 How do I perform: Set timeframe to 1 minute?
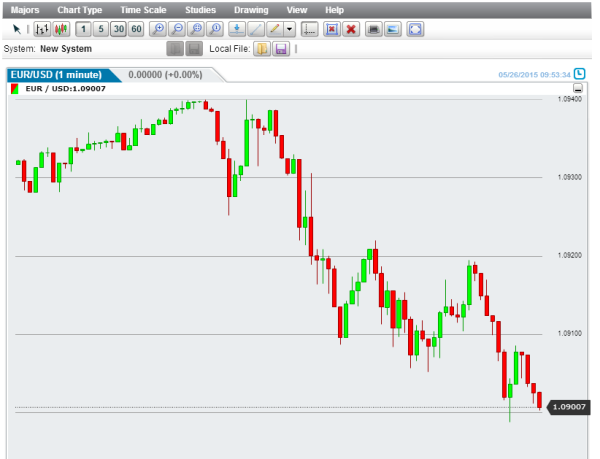[x=83, y=29]
